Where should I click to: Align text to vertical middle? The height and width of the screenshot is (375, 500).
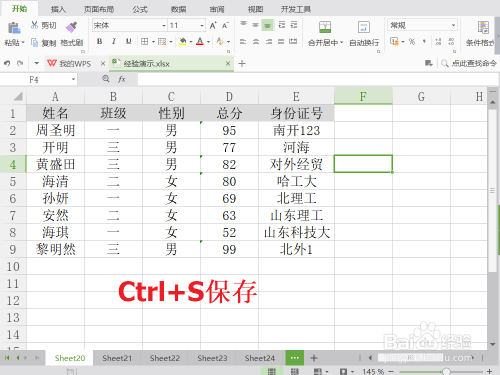point(255,25)
